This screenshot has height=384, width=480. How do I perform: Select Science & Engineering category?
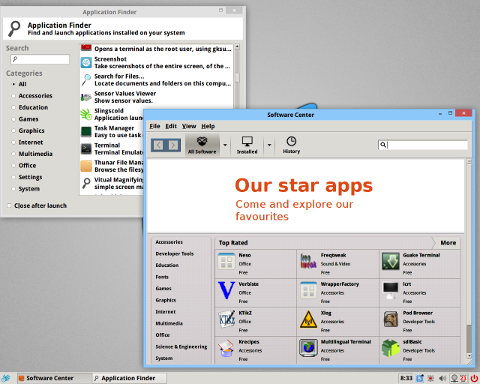pos(181,347)
